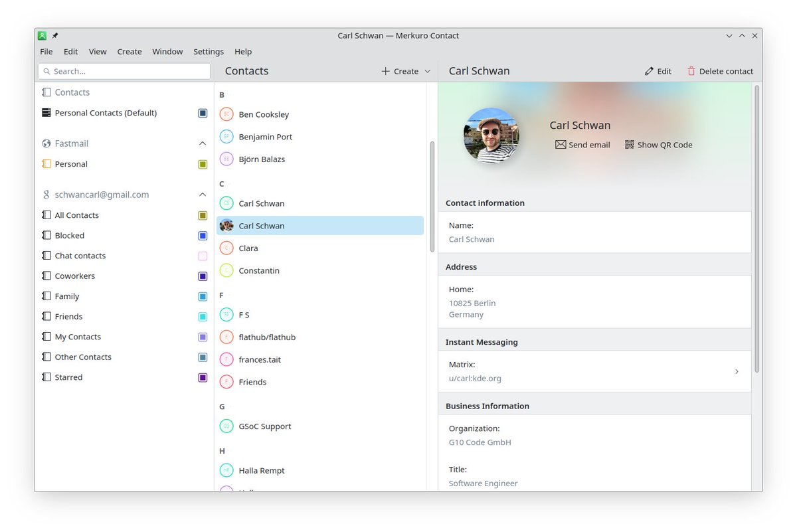The image size is (797, 532).
Task: Click the envelope Send email icon
Action: 561,144
